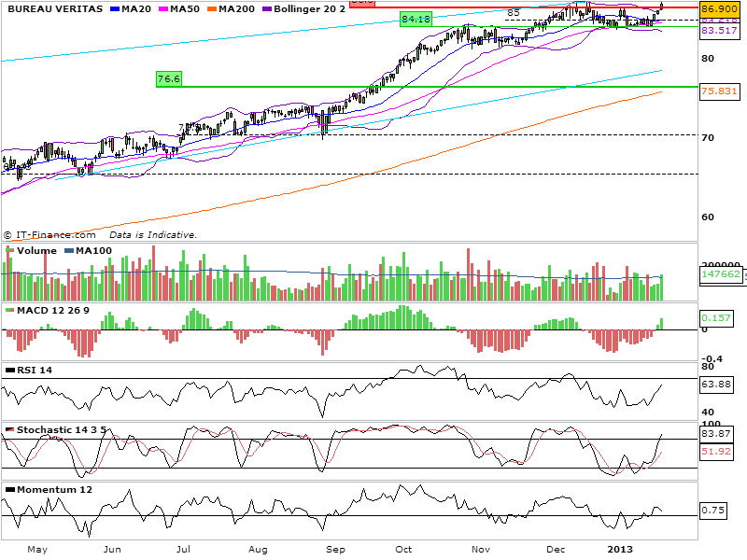Click the Aug label on time axis
Viewport: 747px width, 560px height.
click(x=258, y=550)
